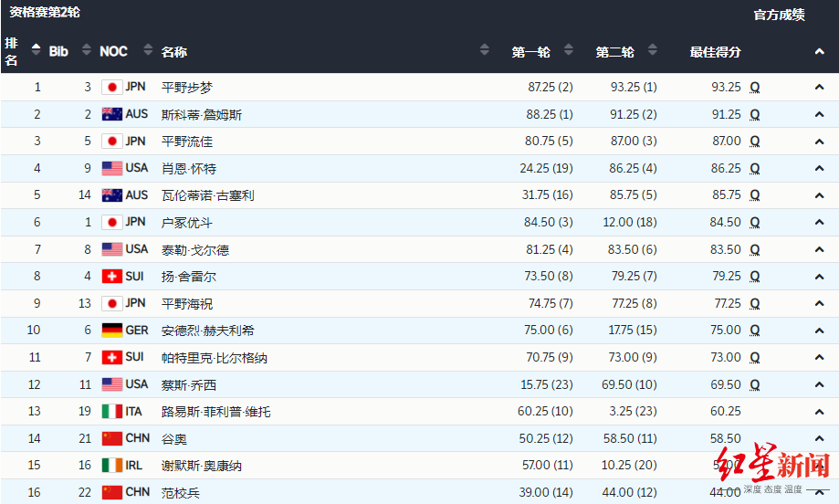Click the Bib column sort arrows
This screenshot has width=839, height=504.
(x=86, y=51)
